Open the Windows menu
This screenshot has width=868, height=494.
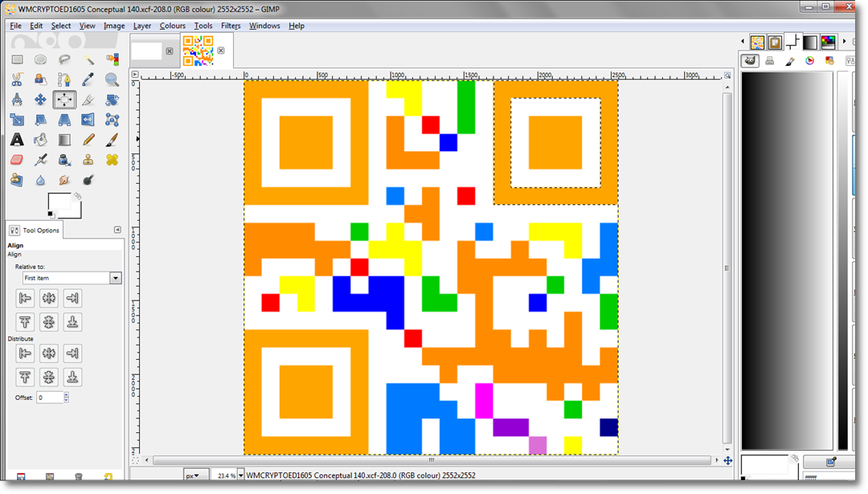tap(264, 26)
